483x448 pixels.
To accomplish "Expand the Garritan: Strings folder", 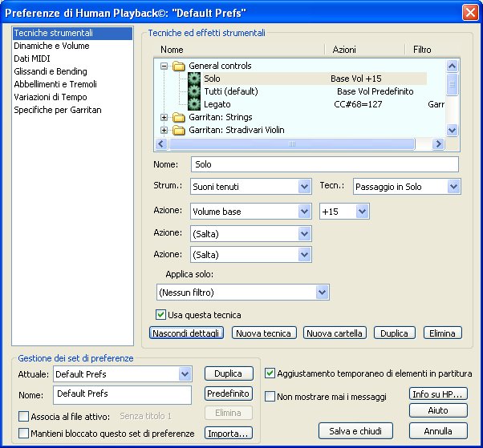I will point(164,117).
